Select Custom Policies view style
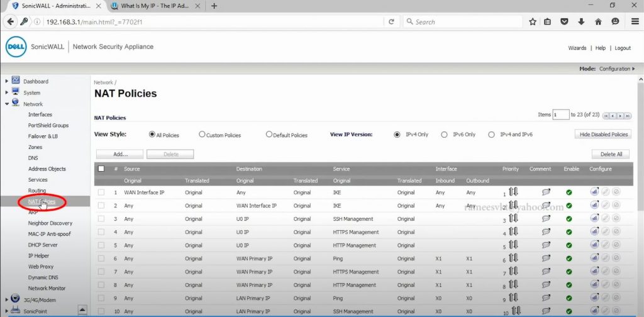This screenshot has width=644, height=317. click(x=202, y=134)
